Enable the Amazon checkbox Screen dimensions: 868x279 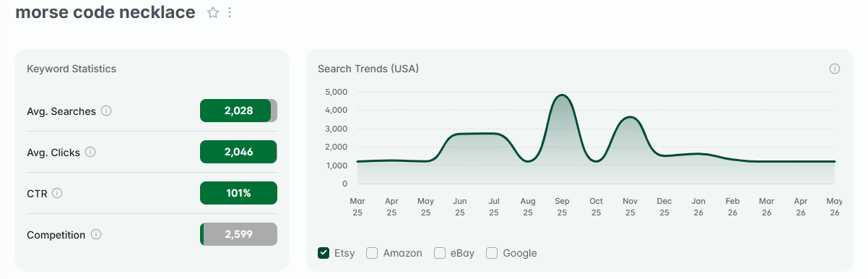pos(372,253)
